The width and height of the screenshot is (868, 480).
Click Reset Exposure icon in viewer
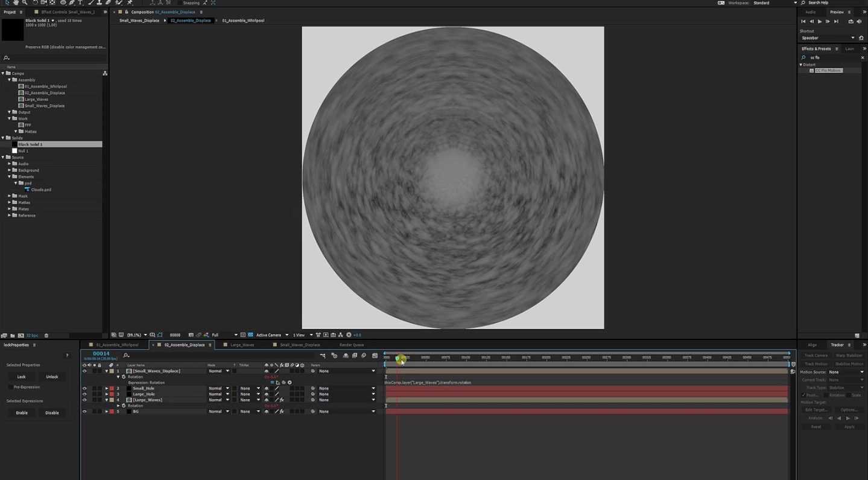(349, 334)
